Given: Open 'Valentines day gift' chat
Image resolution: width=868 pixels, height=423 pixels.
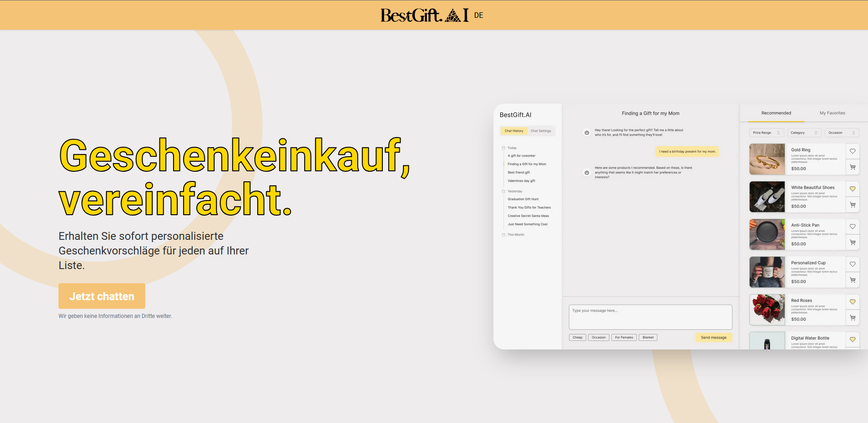Looking at the screenshot, I should (x=521, y=181).
